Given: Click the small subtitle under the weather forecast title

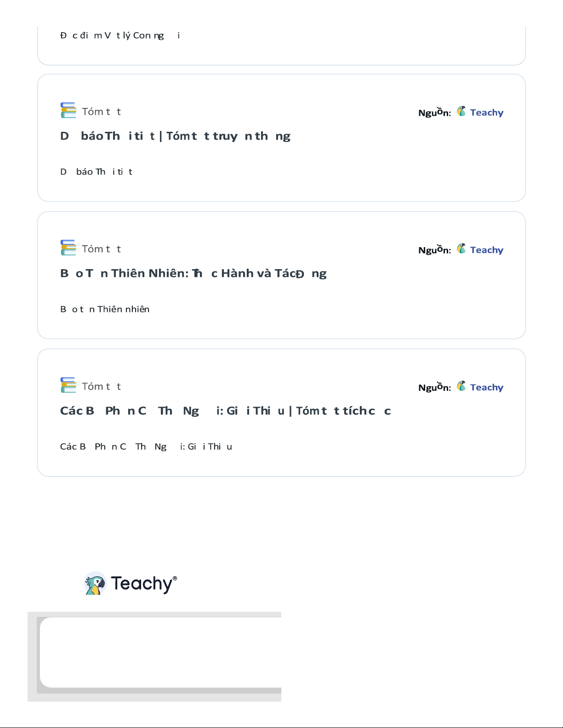Looking at the screenshot, I should [97, 172].
